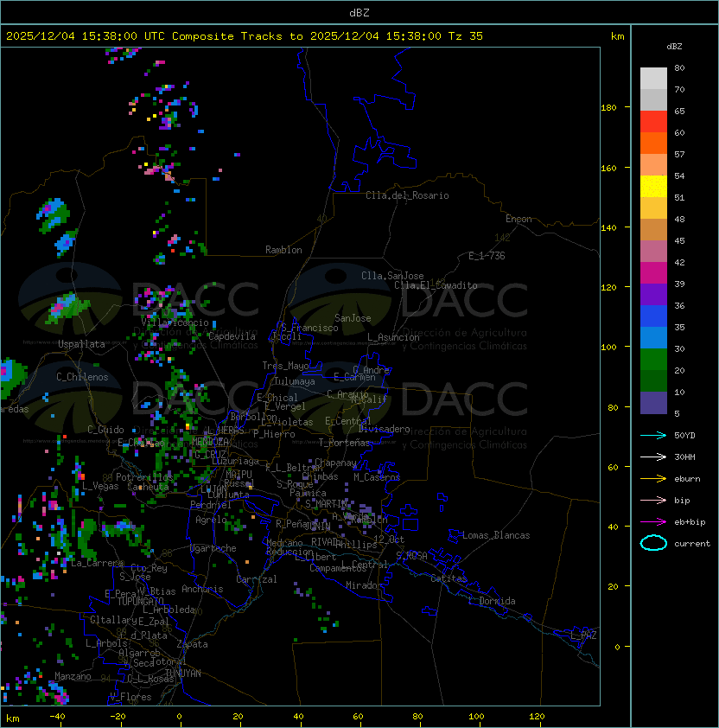Pick the red swatch in dBZ scale

653,122
